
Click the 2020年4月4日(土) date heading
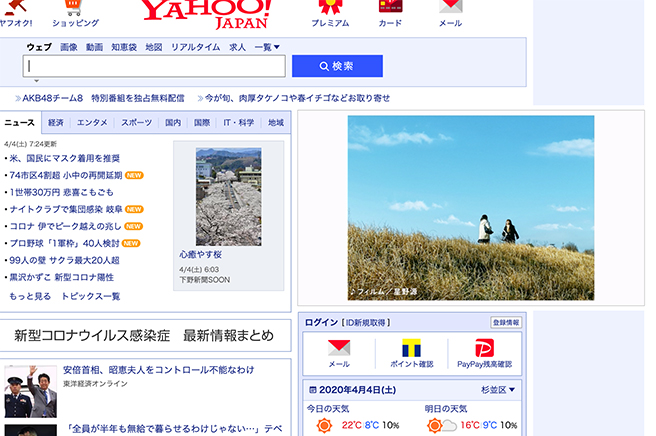point(357,390)
